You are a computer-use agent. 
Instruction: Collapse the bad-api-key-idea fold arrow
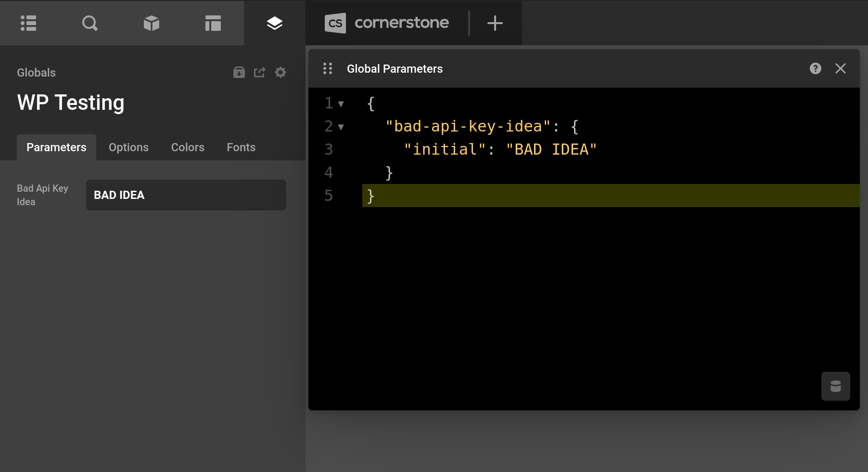pos(341,127)
